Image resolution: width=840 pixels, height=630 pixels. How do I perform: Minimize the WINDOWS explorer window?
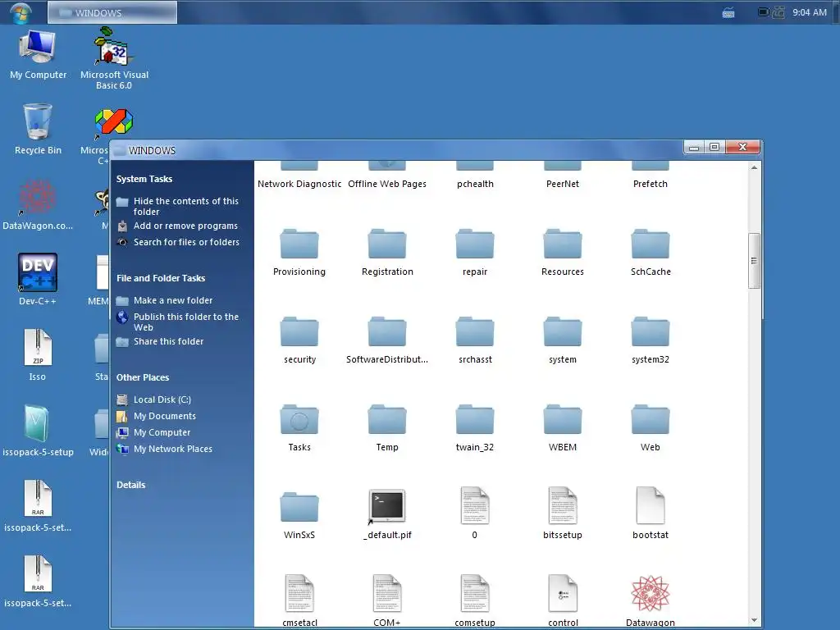694,147
